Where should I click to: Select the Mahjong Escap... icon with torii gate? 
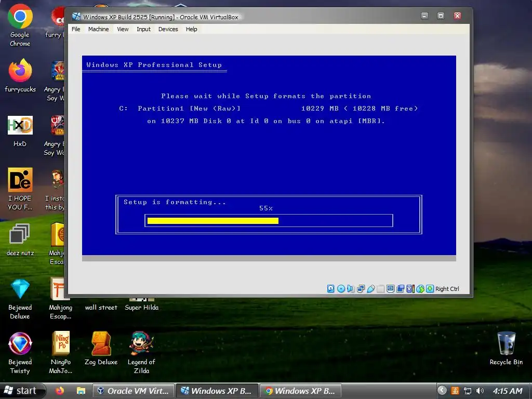[x=60, y=299]
